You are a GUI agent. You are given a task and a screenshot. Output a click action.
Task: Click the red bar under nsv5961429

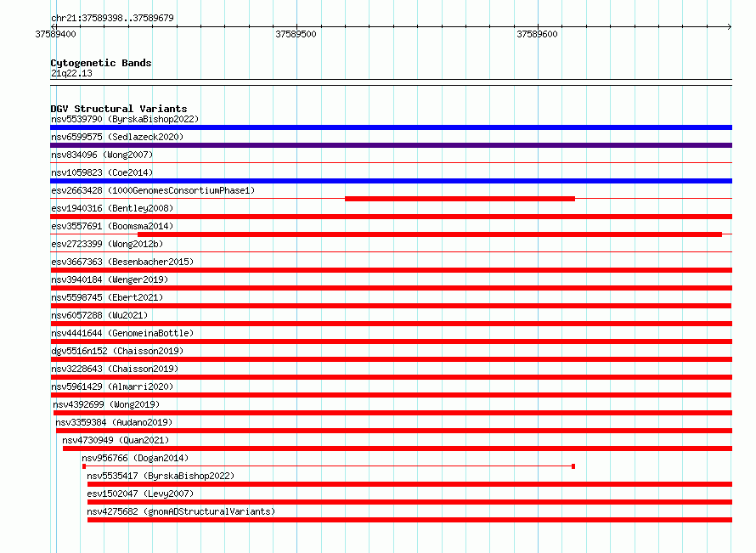(x=391, y=395)
